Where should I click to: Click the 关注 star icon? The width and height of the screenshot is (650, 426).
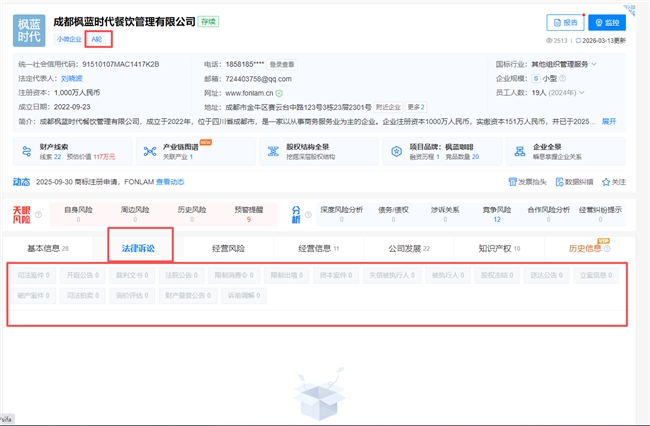click(606, 182)
